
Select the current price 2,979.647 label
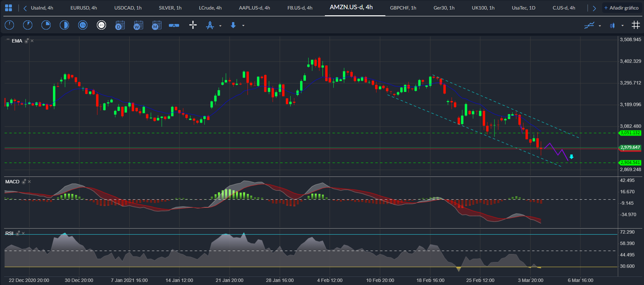point(630,147)
